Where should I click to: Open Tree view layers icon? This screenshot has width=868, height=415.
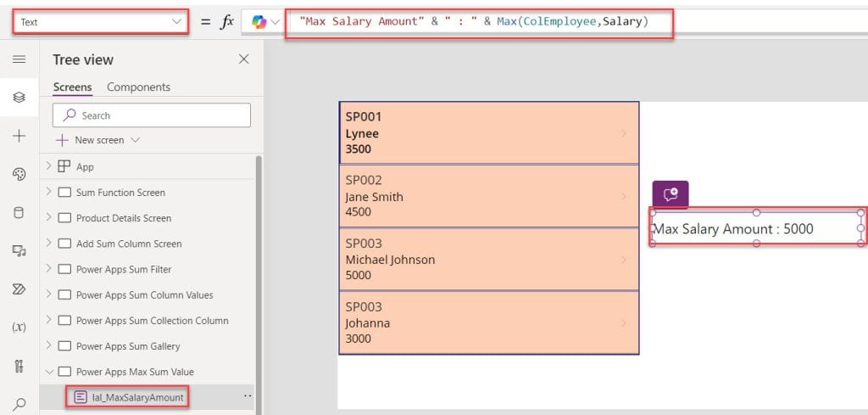tap(19, 98)
